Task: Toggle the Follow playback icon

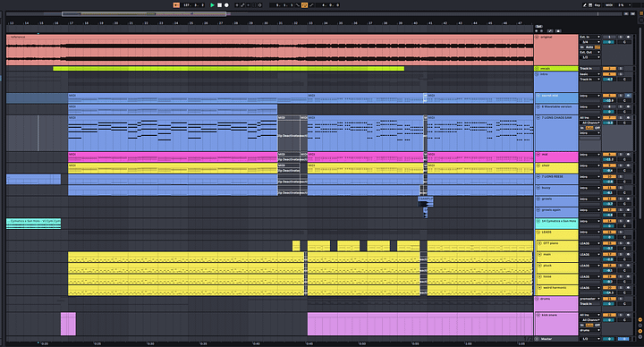Action: (176, 5)
